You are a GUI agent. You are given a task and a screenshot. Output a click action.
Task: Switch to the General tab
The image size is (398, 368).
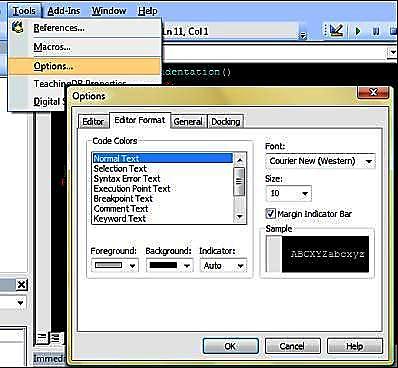tap(188, 122)
